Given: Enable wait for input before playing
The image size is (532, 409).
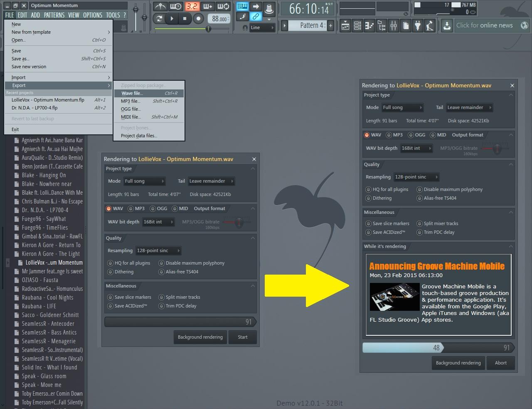Looking at the screenshot, I should coord(176,6).
